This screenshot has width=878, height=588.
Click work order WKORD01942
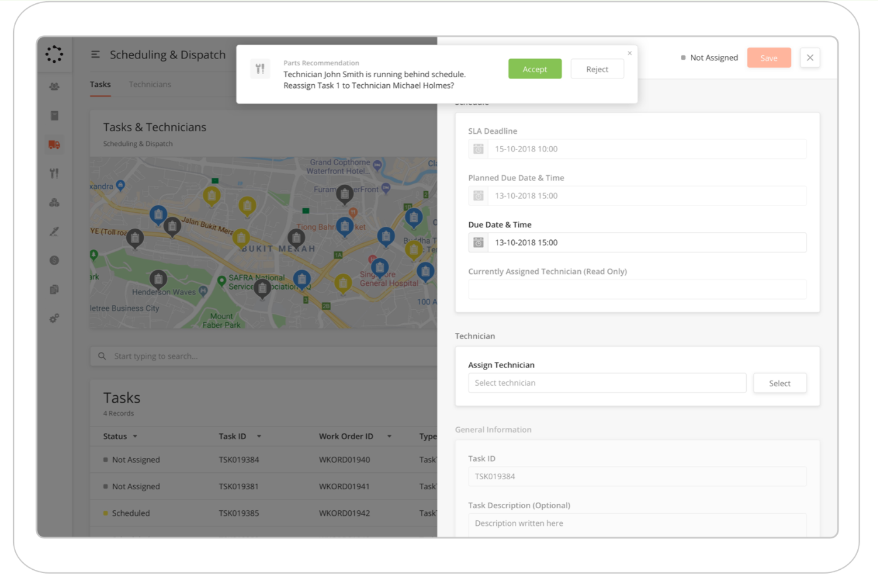click(x=344, y=513)
